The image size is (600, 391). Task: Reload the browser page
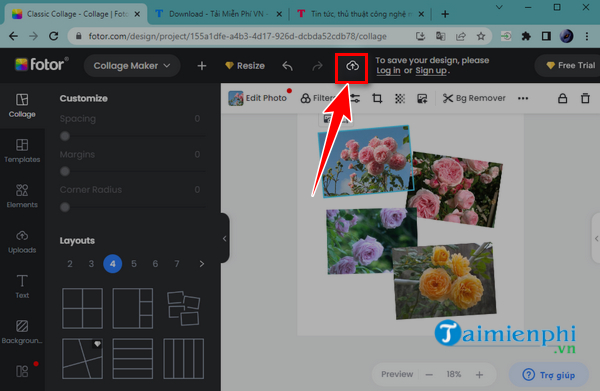[x=54, y=36]
